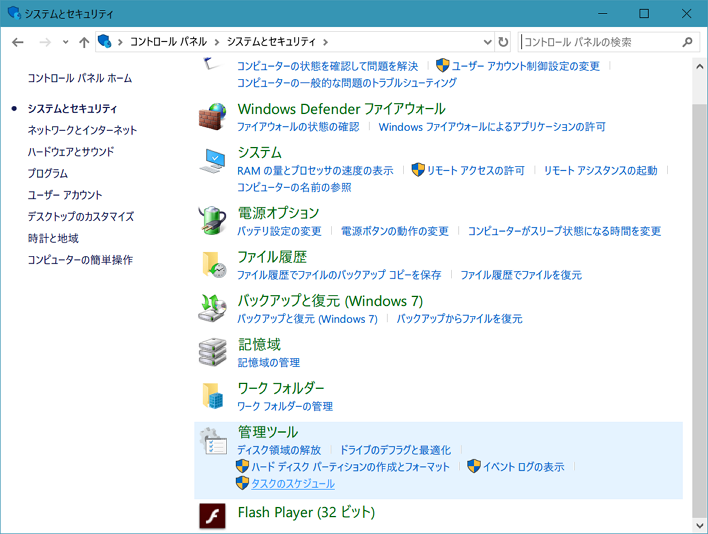
Task: Click the shield icon beside イベント ログの表示
Action: pos(474,466)
